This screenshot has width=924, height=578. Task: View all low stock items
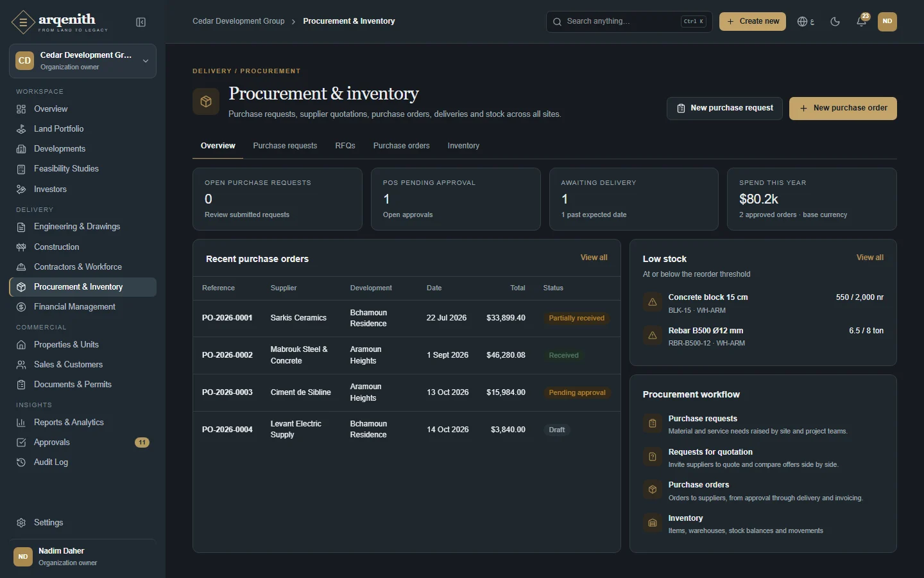869,258
